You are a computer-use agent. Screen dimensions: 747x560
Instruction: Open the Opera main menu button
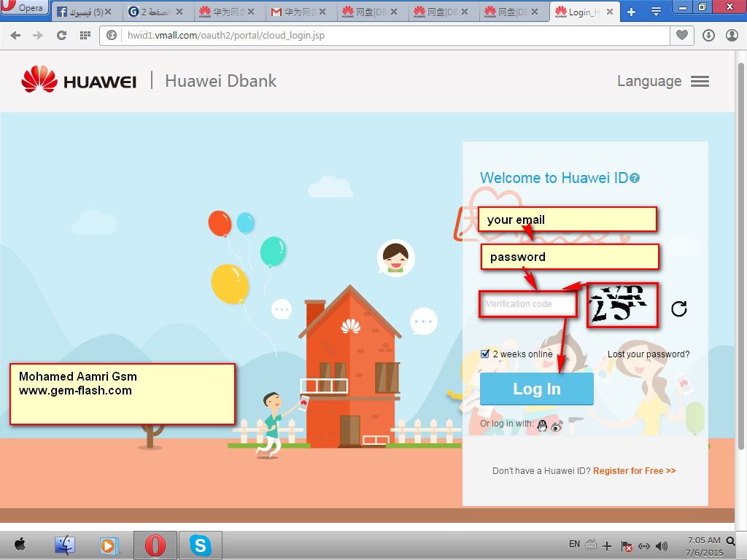tap(25, 8)
